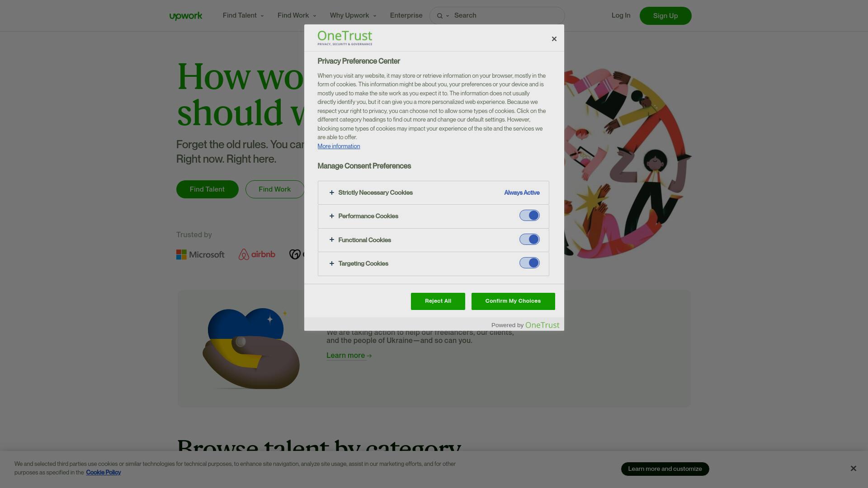Open the Find Talent dropdown menu
The height and width of the screenshot is (488, 868).
tap(243, 15)
